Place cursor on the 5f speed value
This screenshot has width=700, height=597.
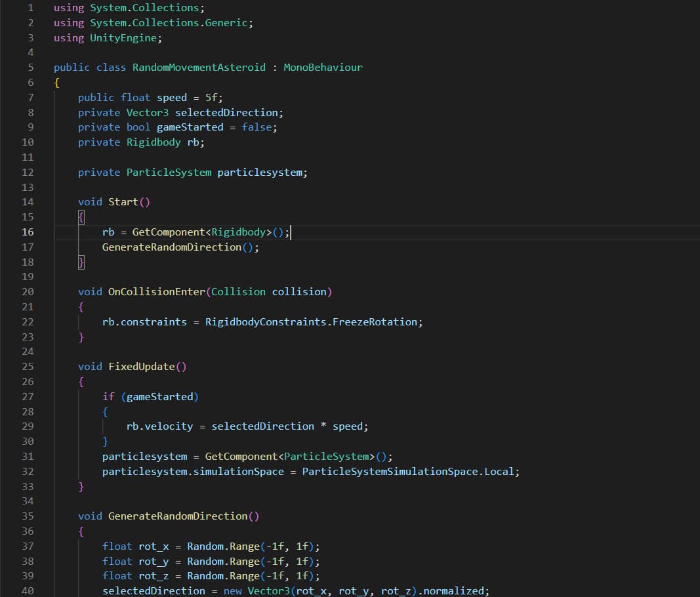point(214,98)
